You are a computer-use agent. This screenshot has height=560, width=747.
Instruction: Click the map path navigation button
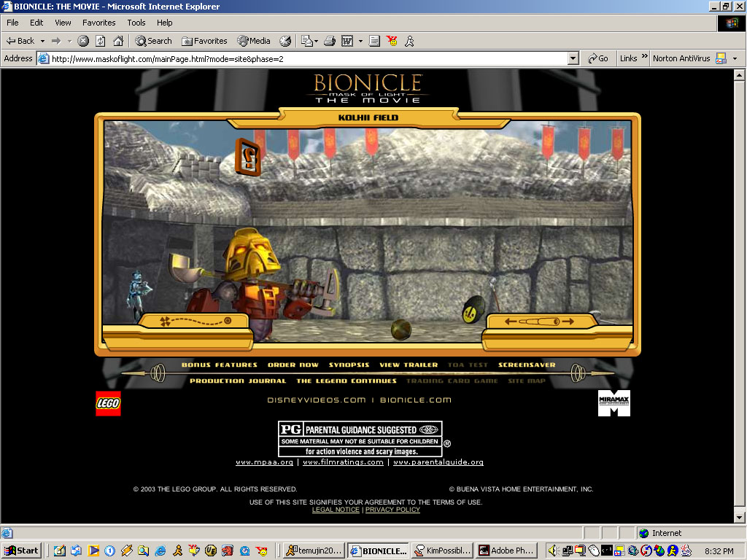[194, 322]
